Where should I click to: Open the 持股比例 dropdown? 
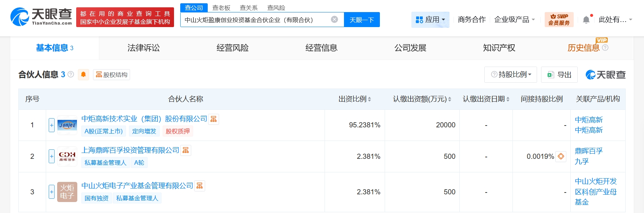tap(511, 75)
